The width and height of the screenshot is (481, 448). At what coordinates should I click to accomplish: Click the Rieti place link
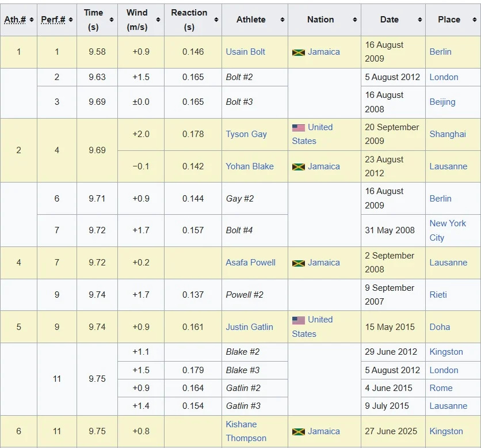click(x=438, y=295)
